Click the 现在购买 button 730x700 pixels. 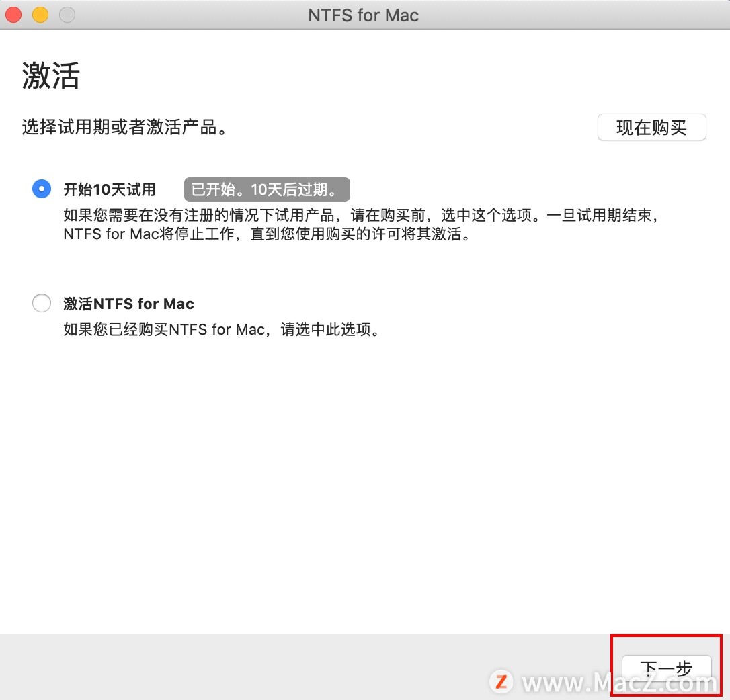tap(651, 127)
